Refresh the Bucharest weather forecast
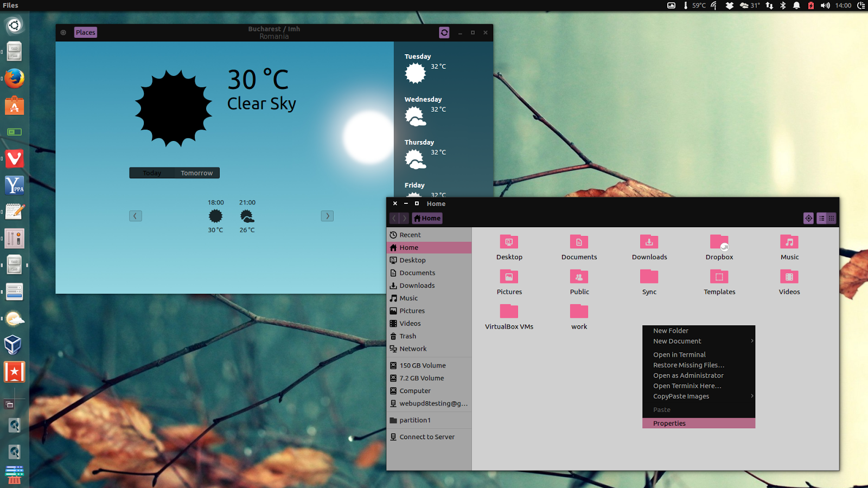This screenshot has width=868, height=488. 444,33
